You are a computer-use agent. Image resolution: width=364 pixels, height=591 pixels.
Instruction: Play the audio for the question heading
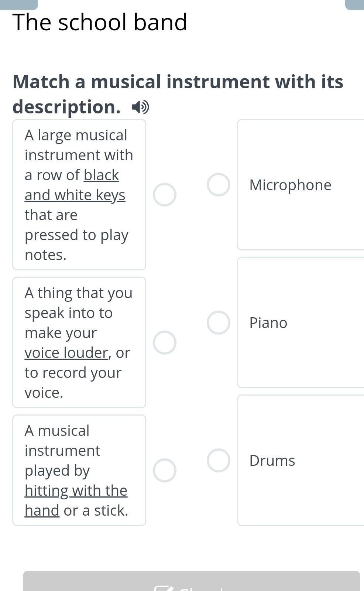[x=140, y=107]
